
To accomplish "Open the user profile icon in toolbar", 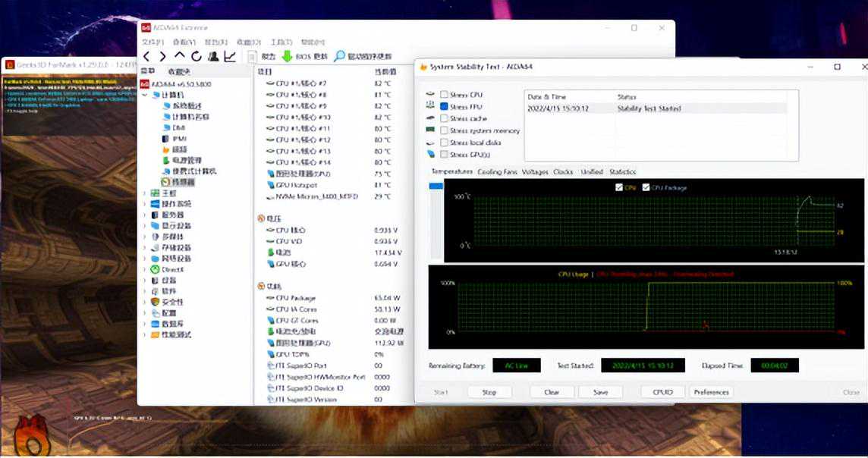I will [x=213, y=56].
